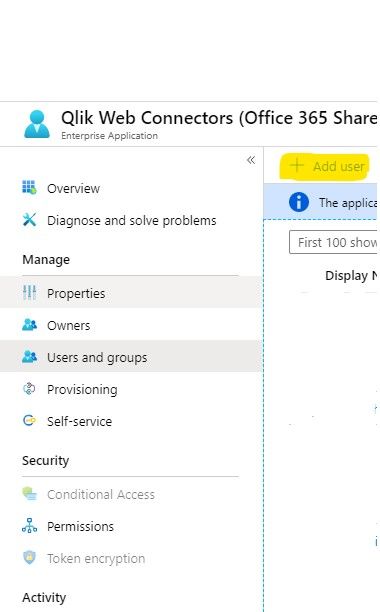380x612 pixels.
Task: Click the Diagnose and solve problems wrench icon
Action: point(29,220)
